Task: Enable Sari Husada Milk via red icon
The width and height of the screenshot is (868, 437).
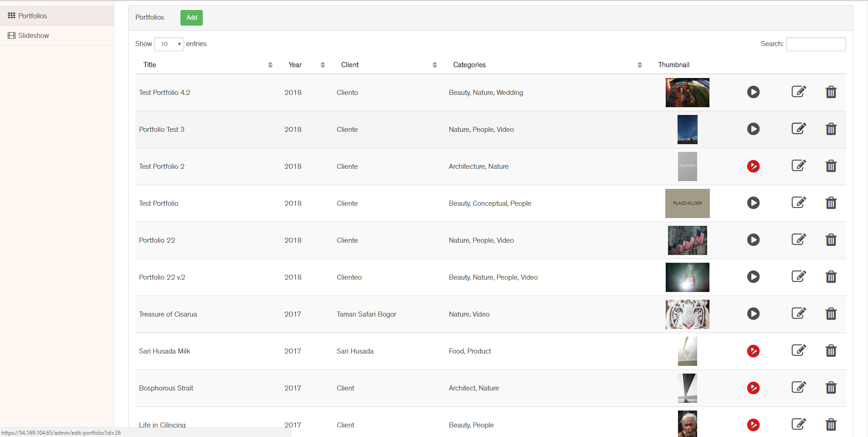Action: 753,351
